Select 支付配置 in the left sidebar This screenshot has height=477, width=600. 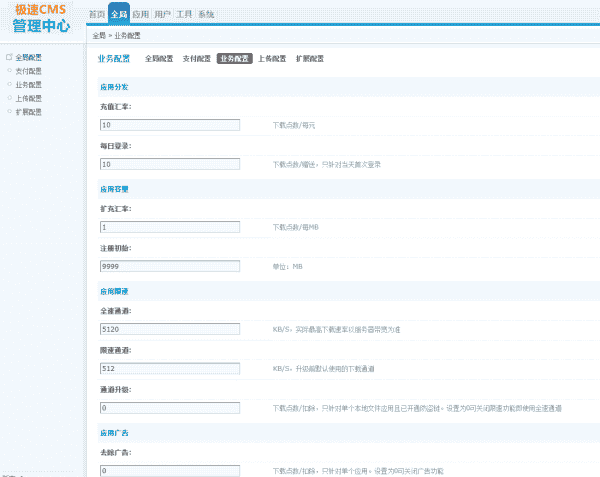coord(29,71)
